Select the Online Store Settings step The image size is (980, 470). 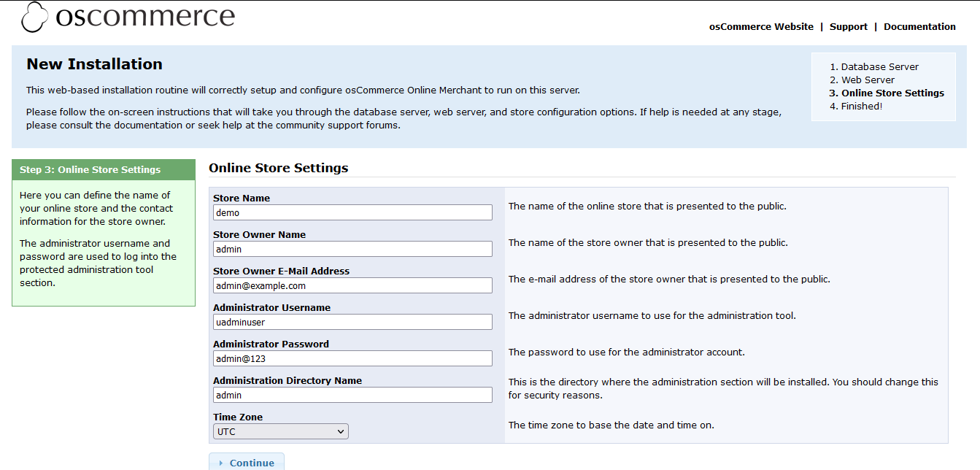(x=892, y=93)
